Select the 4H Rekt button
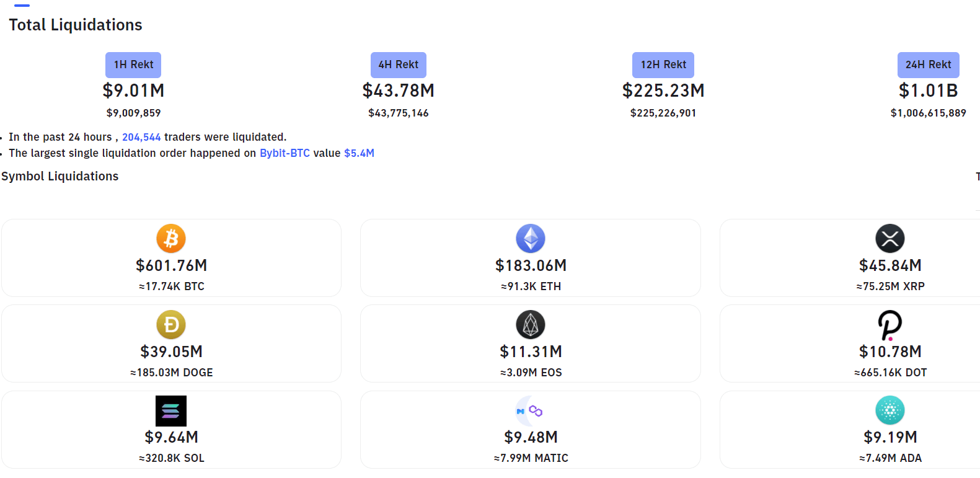The width and height of the screenshot is (980, 478). [399, 64]
